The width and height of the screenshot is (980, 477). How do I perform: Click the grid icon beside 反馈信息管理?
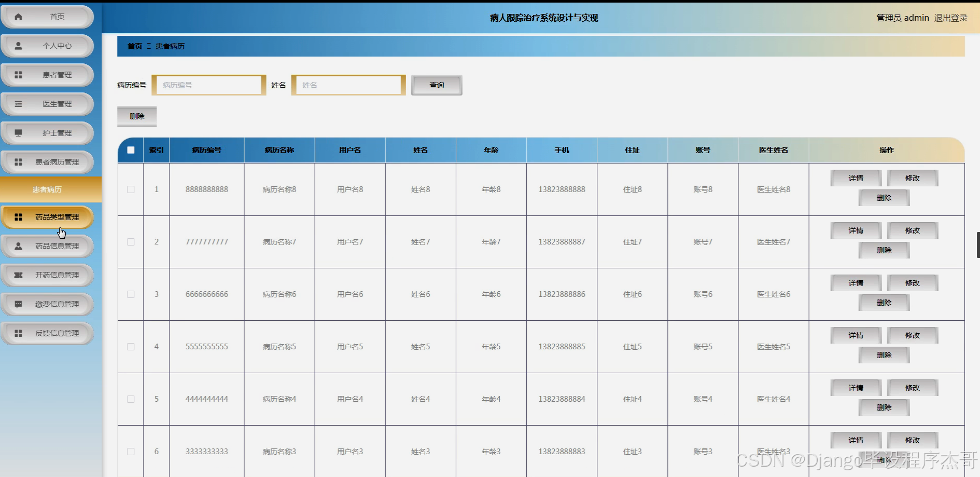pos(19,333)
